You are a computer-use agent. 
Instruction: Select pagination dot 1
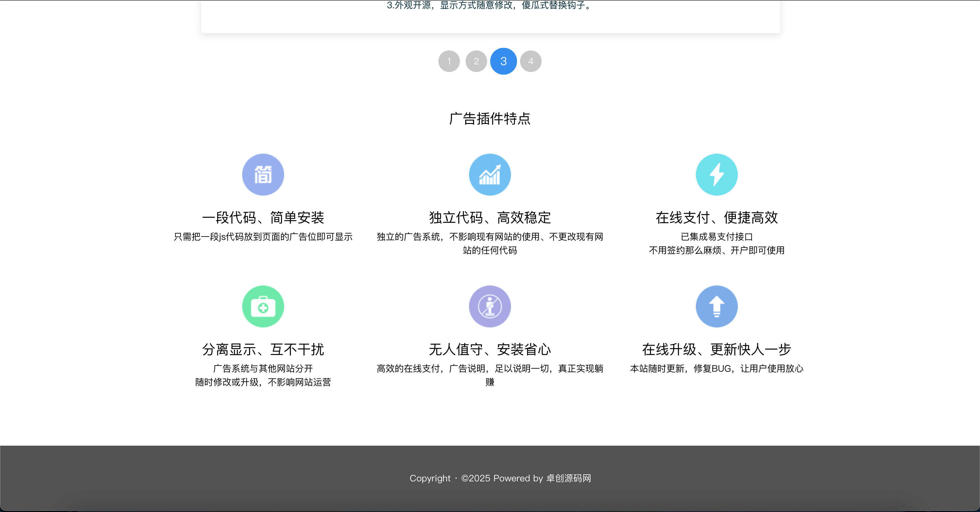(x=449, y=61)
